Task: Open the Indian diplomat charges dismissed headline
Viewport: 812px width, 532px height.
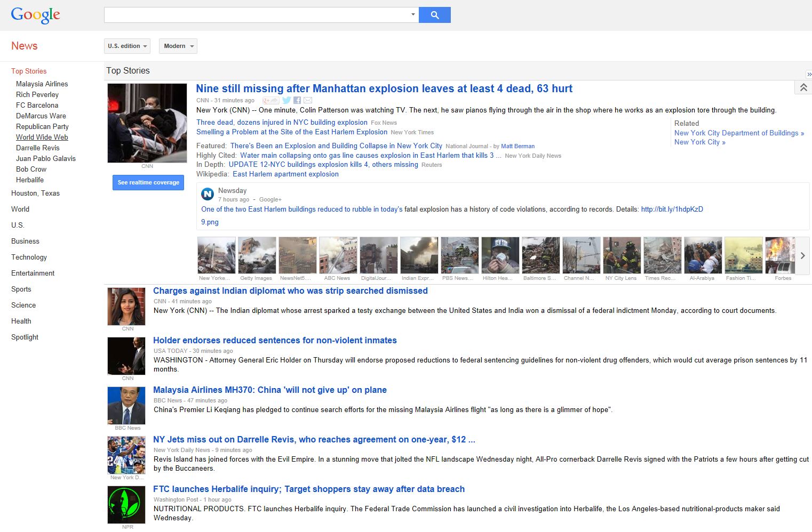Action: [x=290, y=291]
